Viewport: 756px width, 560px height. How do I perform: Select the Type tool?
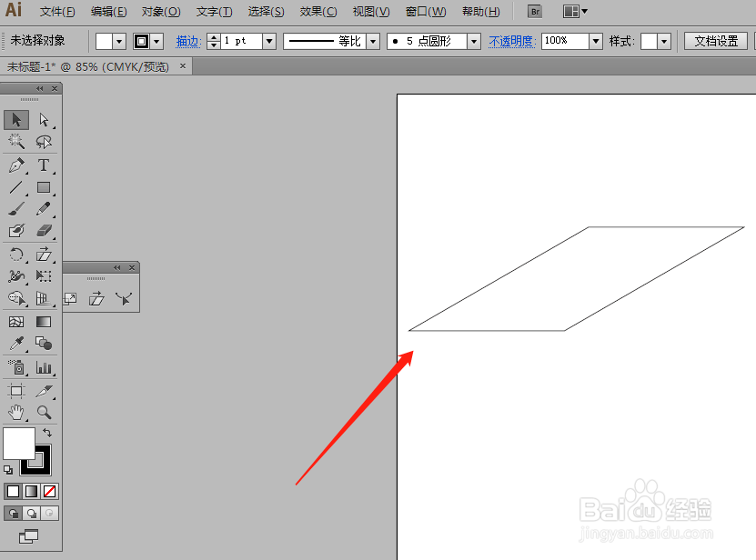(x=44, y=165)
